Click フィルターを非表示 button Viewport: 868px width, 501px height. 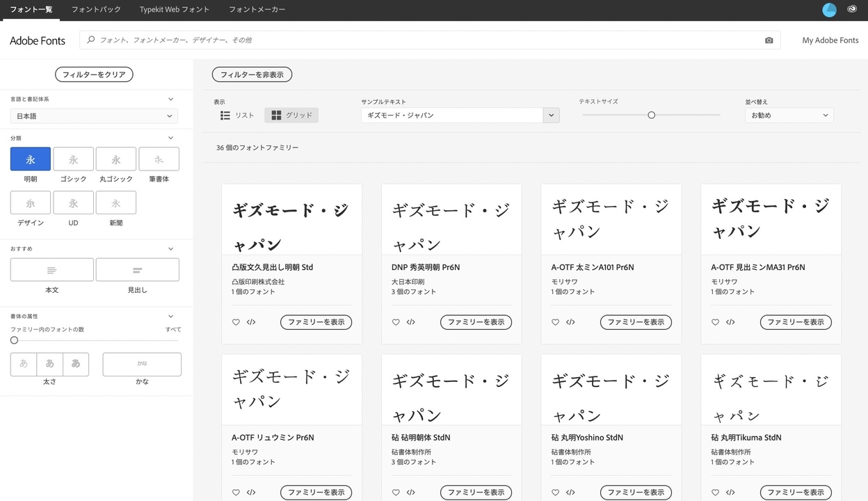pos(252,74)
